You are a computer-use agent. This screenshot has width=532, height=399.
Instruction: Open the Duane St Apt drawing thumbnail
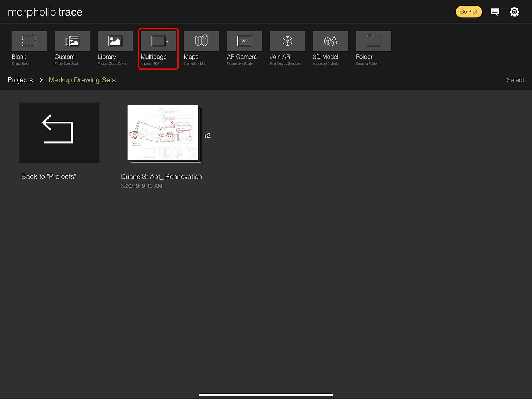tap(164, 133)
